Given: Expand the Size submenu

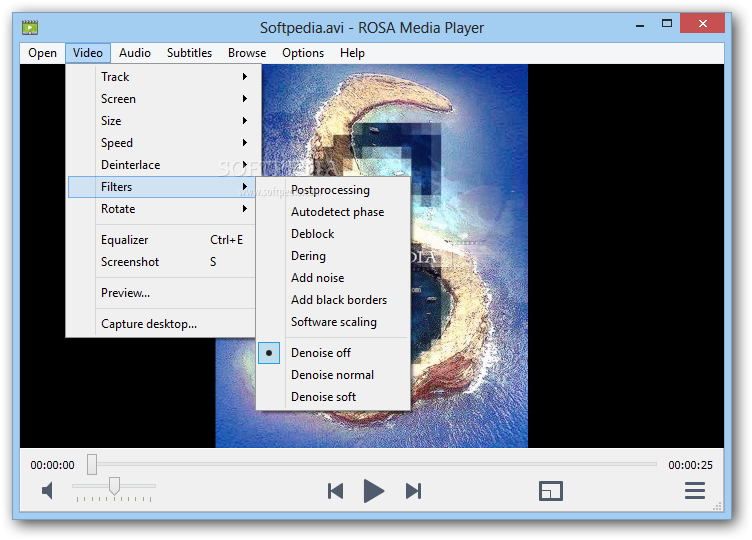Looking at the screenshot, I should point(161,121).
